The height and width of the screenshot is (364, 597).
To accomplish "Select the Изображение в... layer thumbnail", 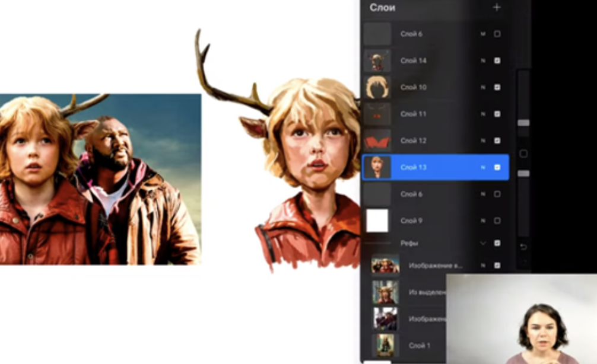I will click(385, 265).
